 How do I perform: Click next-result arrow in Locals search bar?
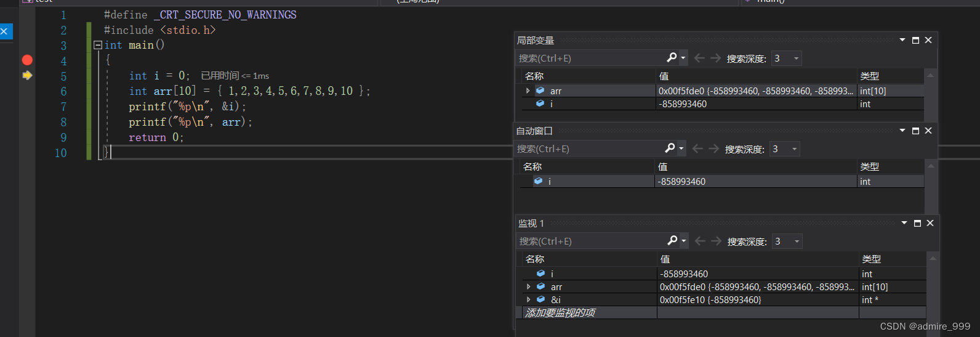click(715, 58)
